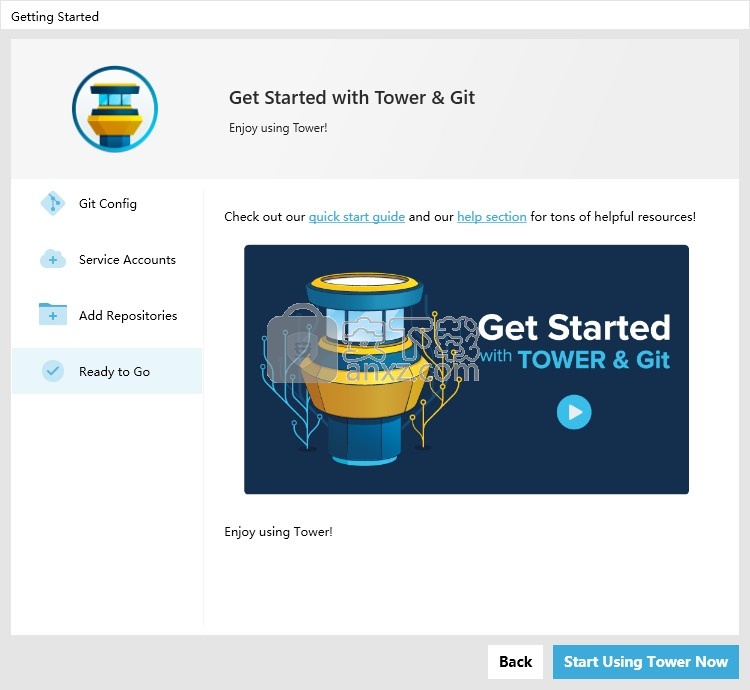Click Start Using Tower Now
This screenshot has width=750, height=690.
point(646,662)
